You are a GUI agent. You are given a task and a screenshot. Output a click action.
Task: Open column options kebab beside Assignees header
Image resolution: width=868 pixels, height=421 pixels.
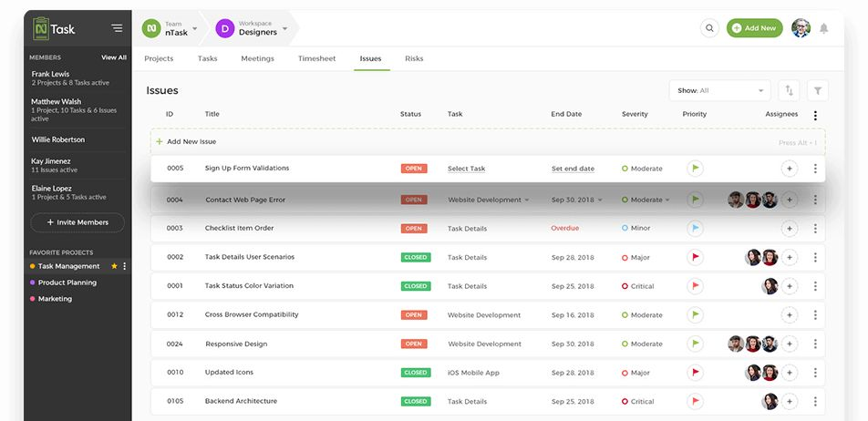[815, 115]
